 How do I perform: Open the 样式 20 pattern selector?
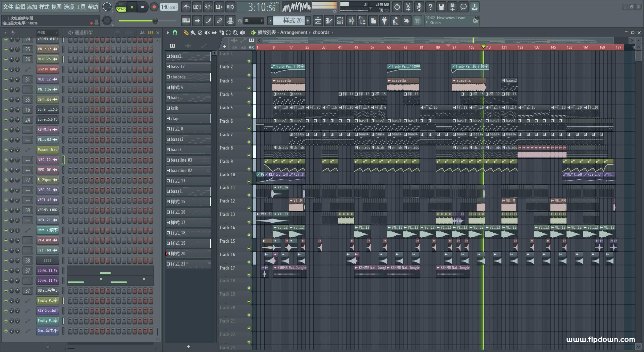(289, 21)
